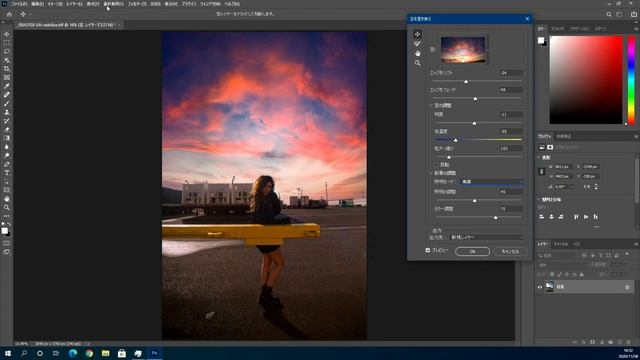Image resolution: width=640 pixels, height=360 pixels.
Task: Open the output destination dropdown
Action: [x=487, y=237]
